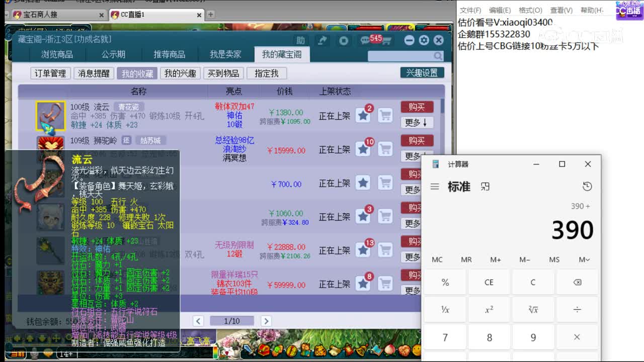Toggle favorite star on ¥700.00 row
The height and width of the screenshot is (362, 644).
click(x=363, y=183)
